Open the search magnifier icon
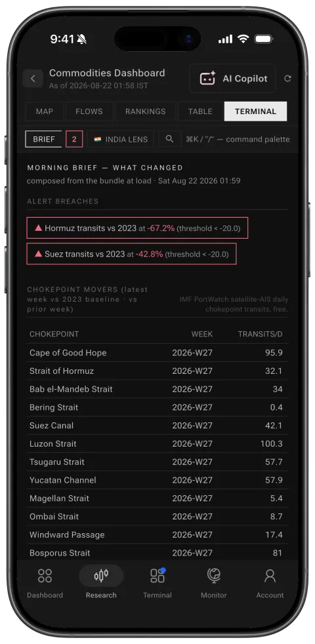 [x=169, y=139]
